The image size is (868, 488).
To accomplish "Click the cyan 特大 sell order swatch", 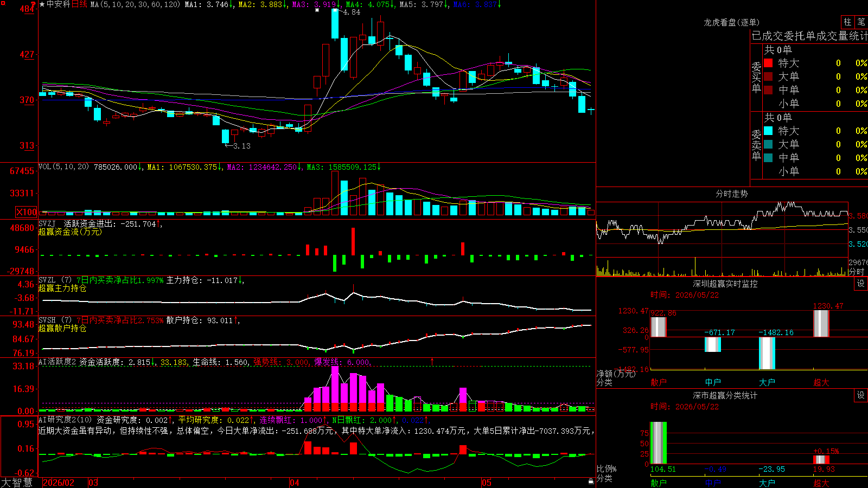I will tap(768, 131).
